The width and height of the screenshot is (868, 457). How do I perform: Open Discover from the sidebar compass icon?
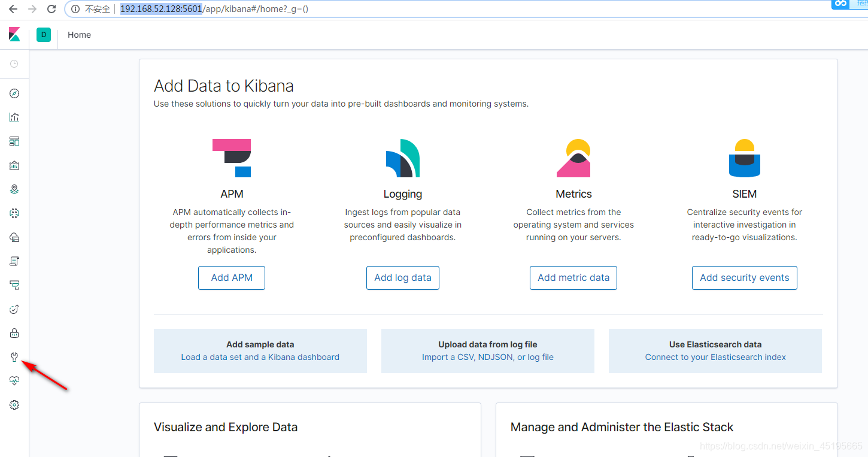[x=14, y=93]
